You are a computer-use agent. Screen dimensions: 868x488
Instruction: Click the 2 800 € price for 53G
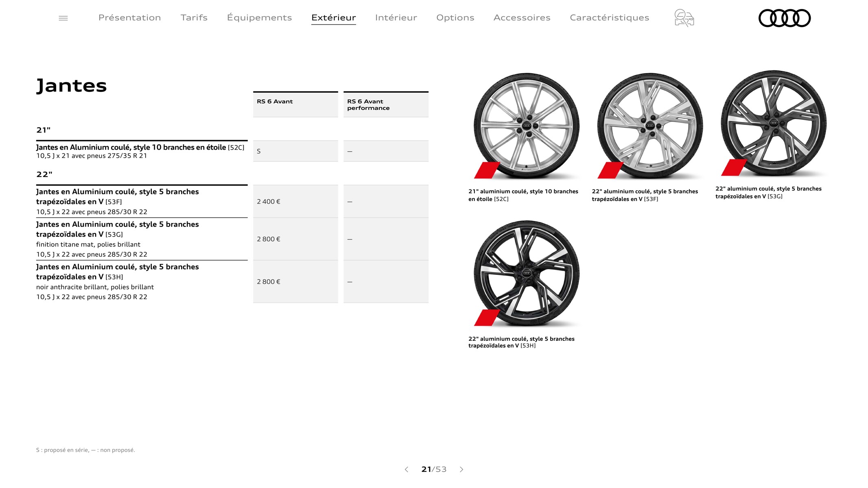[295, 239]
